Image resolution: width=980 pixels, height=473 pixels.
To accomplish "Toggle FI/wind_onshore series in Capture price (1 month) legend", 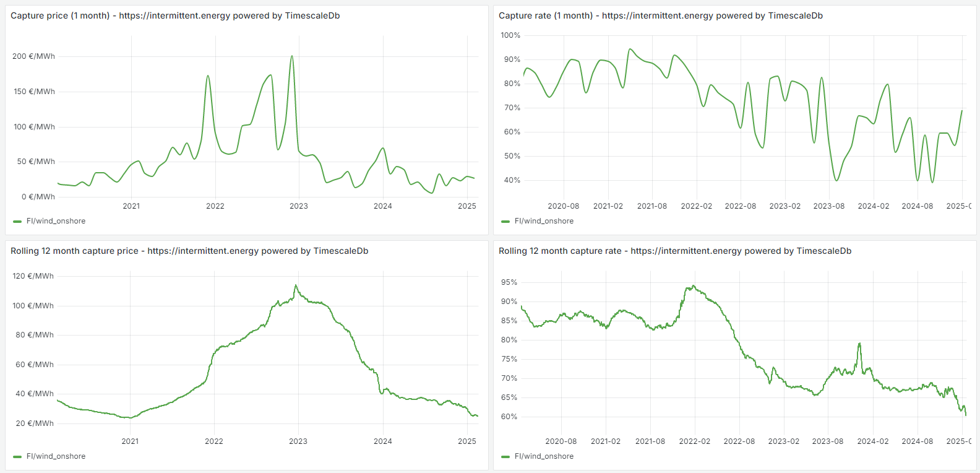I will point(56,221).
